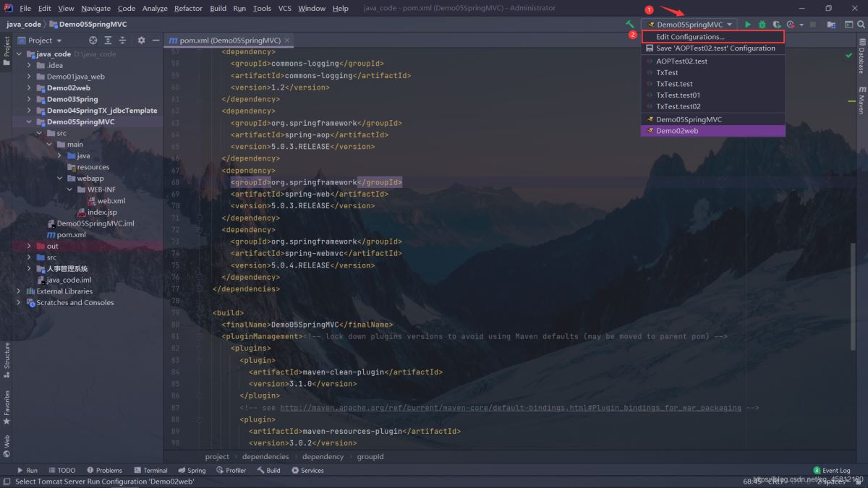The width and height of the screenshot is (868, 488).
Task: Expand the Demo03Spring folder
Action: click(30, 99)
